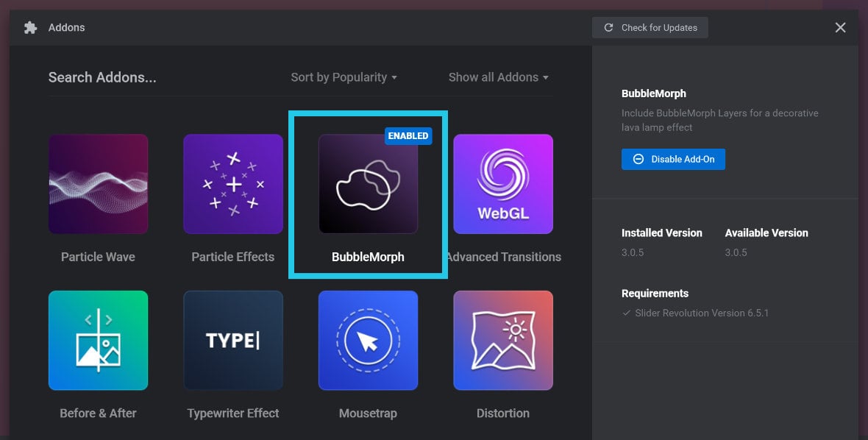The width and height of the screenshot is (868, 440).
Task: Click the 'Particle Wave' label
Action: coord(98,257)
